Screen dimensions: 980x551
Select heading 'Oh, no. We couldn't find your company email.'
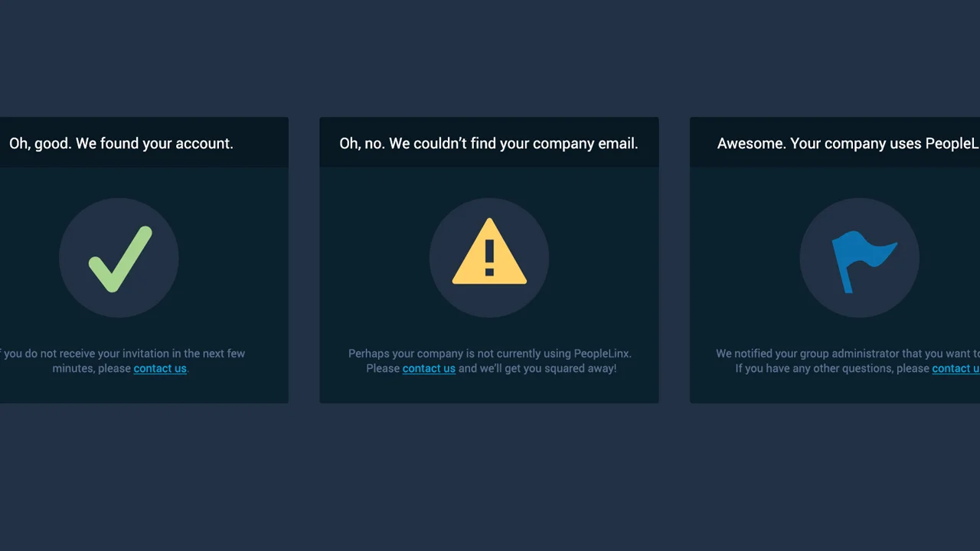coord(488,143)
